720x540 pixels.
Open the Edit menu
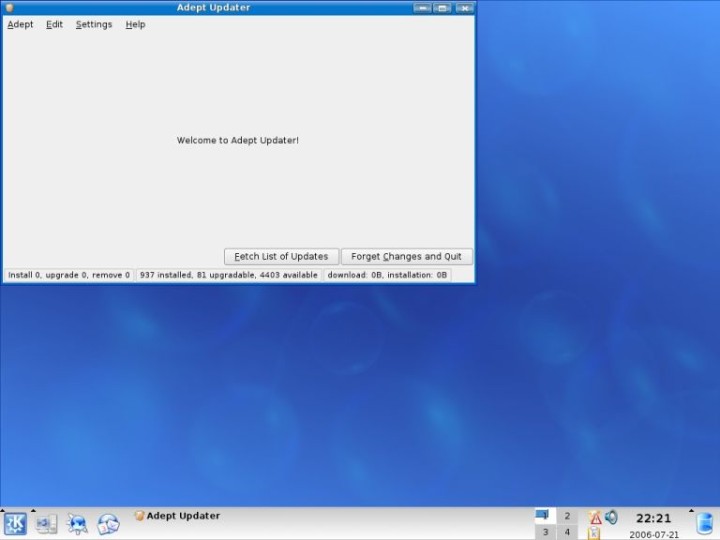pyautogui.click(x=54, y=24)
